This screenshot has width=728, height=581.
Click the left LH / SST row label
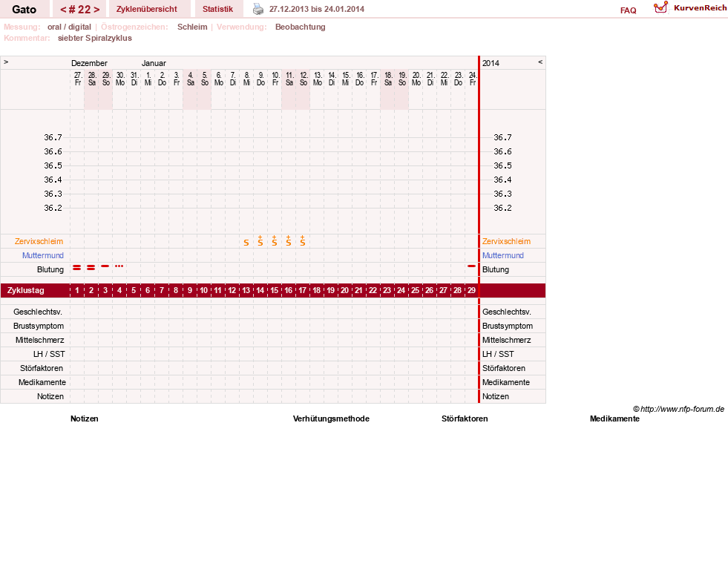pos(49,354)
